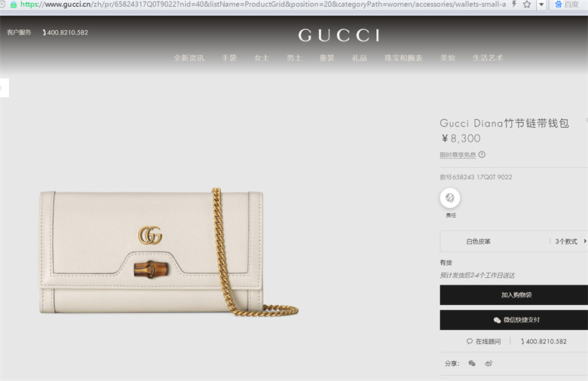Click the question mark help icon
588x381 pixels.
[482, 154]
